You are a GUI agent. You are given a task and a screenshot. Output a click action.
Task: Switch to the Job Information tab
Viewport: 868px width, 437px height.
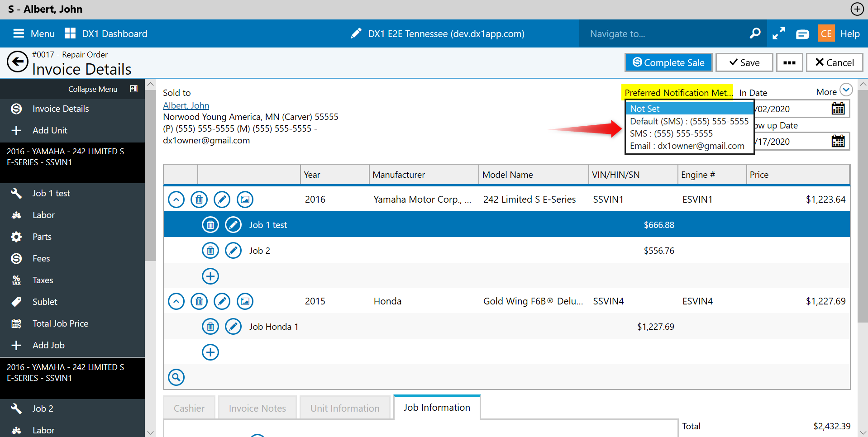437,407
